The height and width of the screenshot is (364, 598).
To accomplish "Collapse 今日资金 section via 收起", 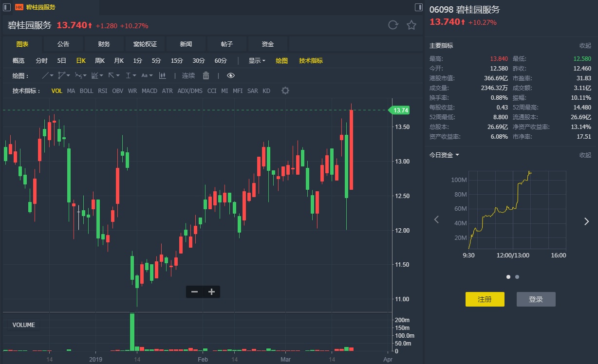I will point(585,155).
